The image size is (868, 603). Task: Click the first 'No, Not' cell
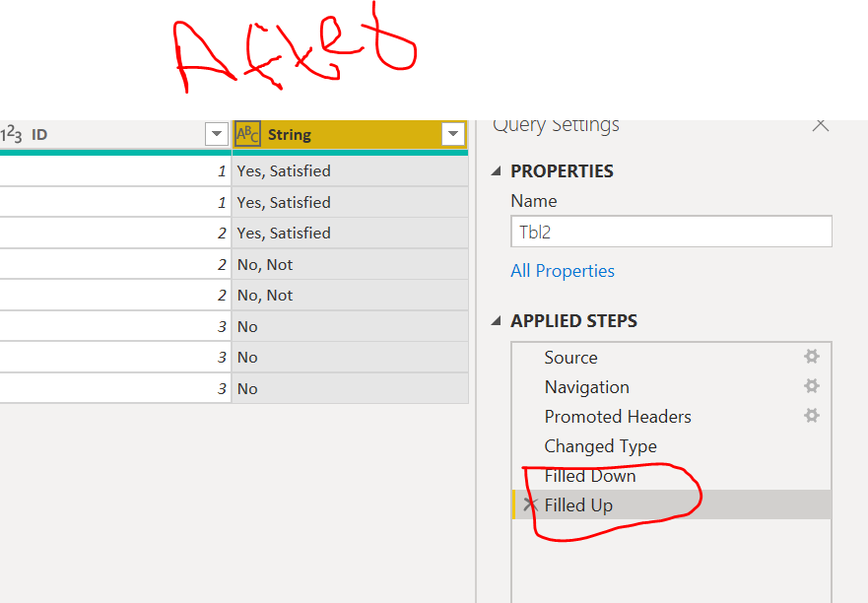(x=350, y=265)
